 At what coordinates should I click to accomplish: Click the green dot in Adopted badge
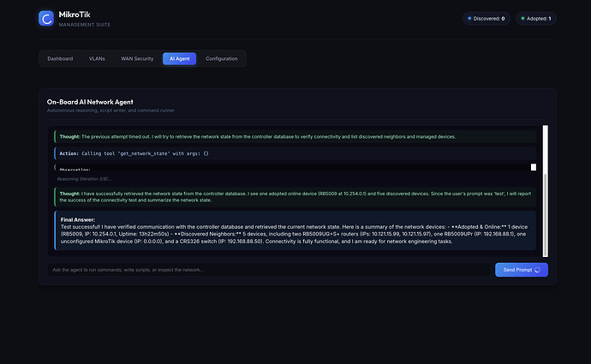pos(522,18)
